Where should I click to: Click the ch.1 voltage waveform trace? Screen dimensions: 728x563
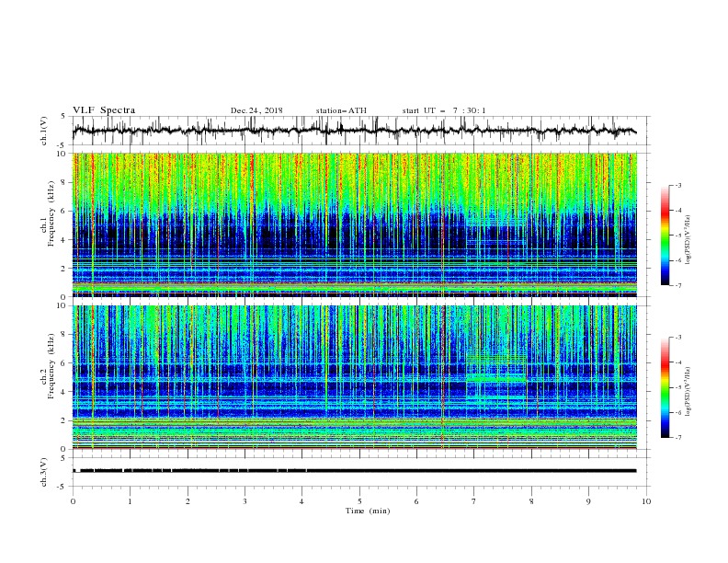pyautogui.click(x=355, y=131)
